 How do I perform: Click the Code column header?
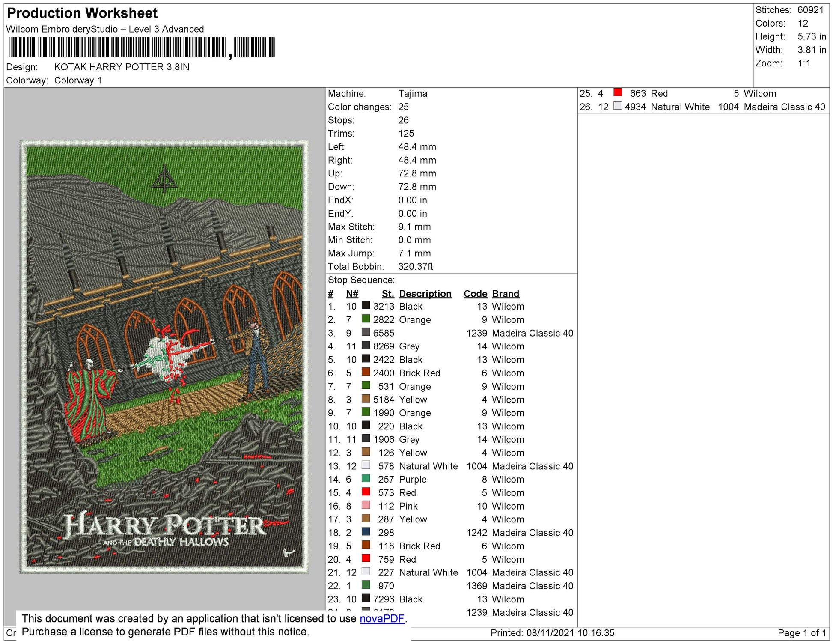pos(475,294)
